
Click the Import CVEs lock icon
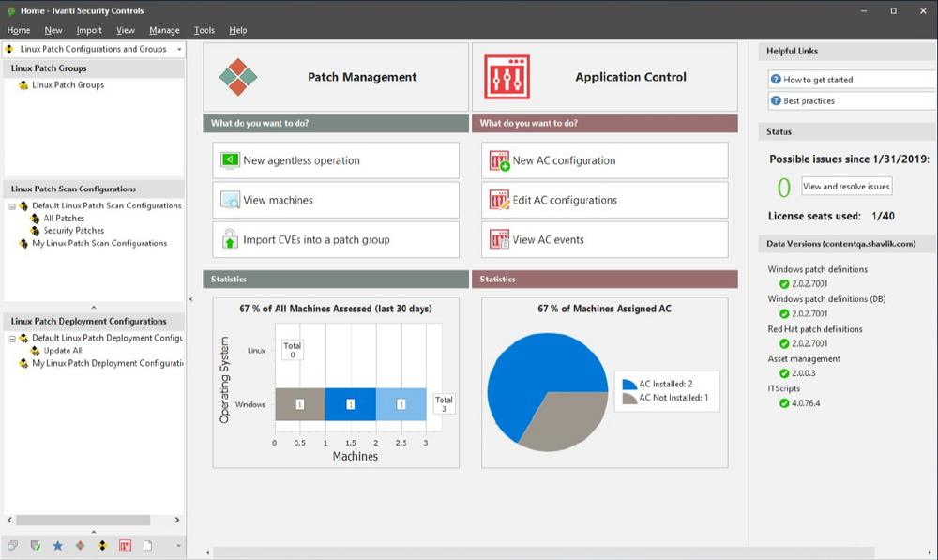pyautogui.click(x=230, y=239)
